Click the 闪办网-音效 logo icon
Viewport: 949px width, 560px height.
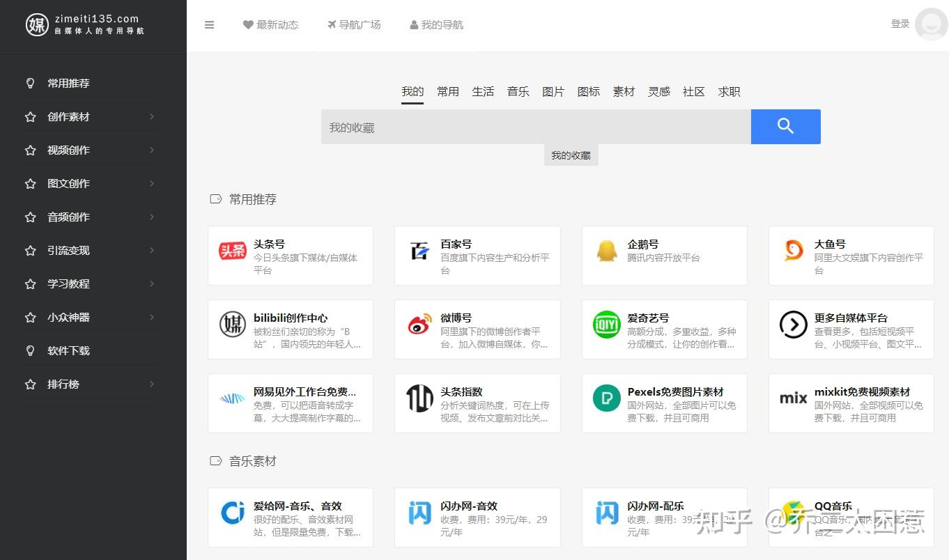click(x=419, y=513)
